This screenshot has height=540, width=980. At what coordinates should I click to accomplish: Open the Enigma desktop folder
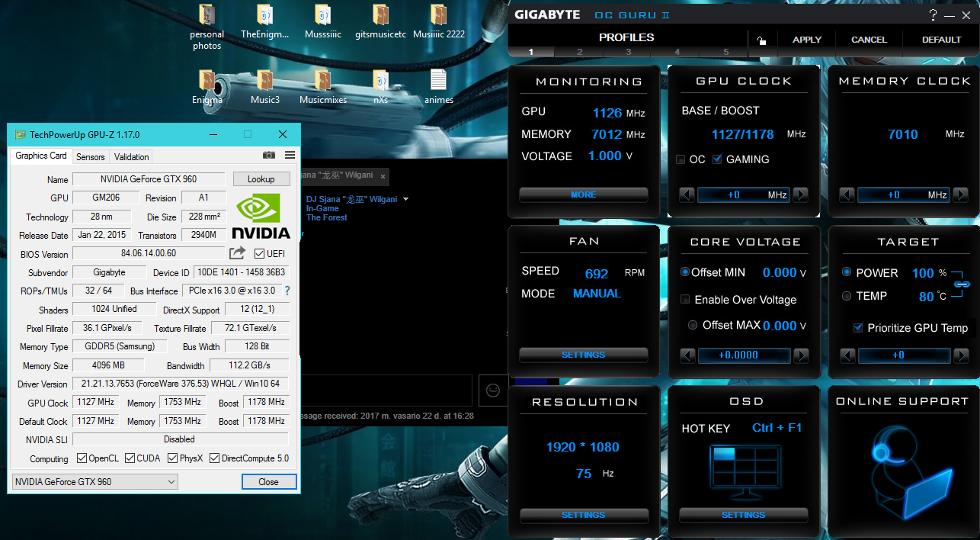tap(207, 87)
